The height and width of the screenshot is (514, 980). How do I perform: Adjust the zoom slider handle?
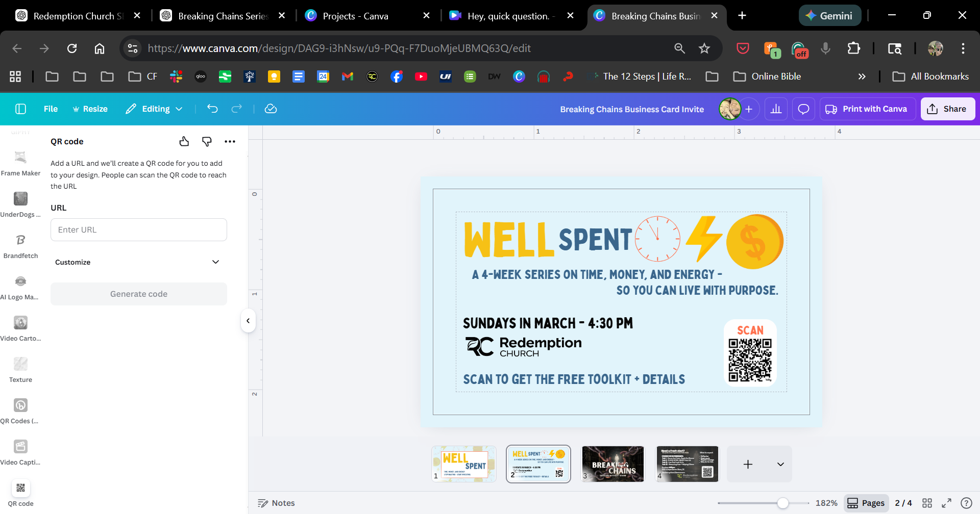click(x=782, y=503)
